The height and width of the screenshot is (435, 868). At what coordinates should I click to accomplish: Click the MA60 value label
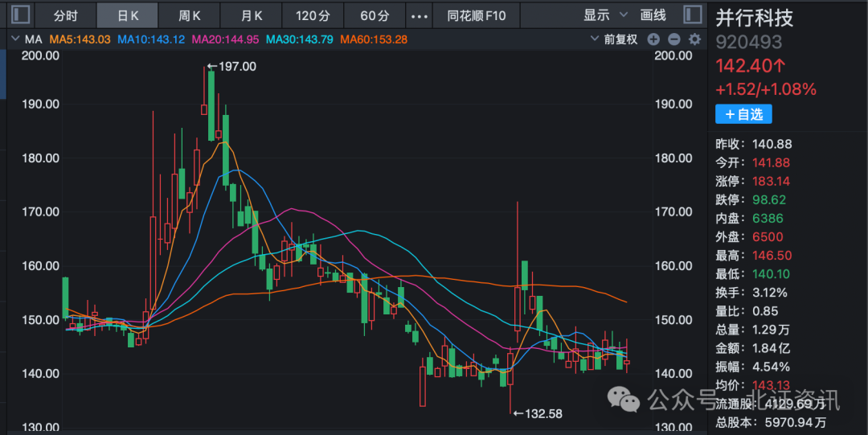click(374, 39)
